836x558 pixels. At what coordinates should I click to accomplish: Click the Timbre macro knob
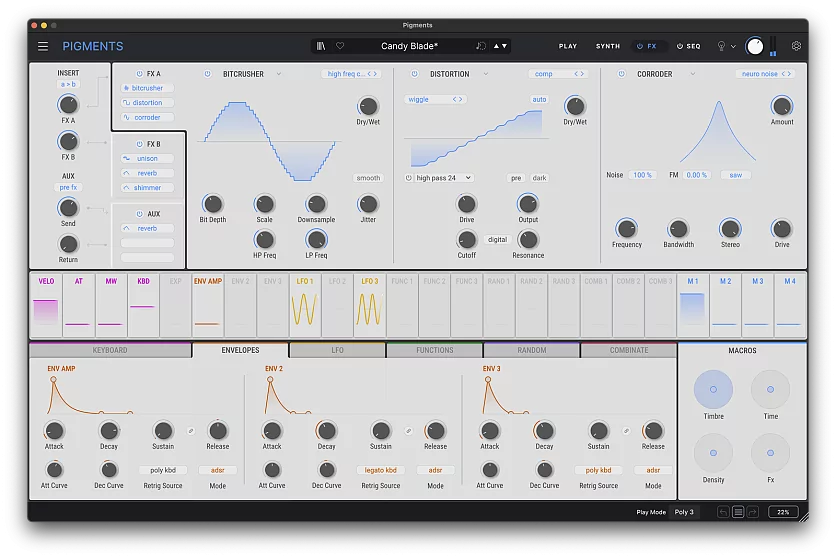pyautogui.click(x=713, y=390)
